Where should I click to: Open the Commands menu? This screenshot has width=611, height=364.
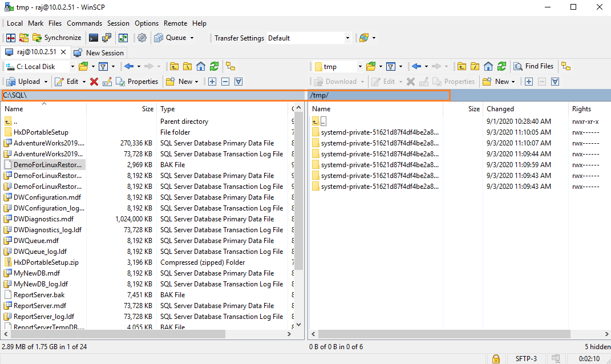pyautogui.click(x=84, y=23)
